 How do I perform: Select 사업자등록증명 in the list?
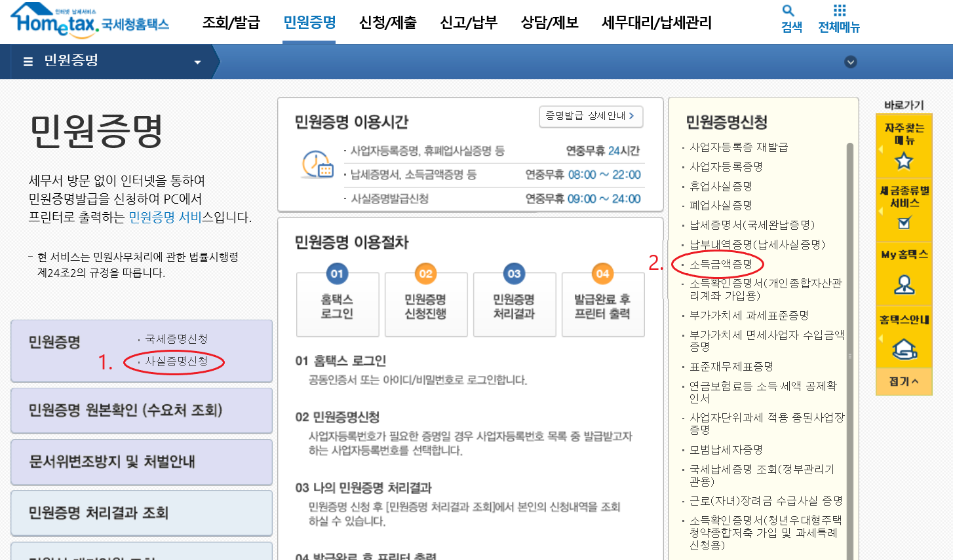[726, 167]
